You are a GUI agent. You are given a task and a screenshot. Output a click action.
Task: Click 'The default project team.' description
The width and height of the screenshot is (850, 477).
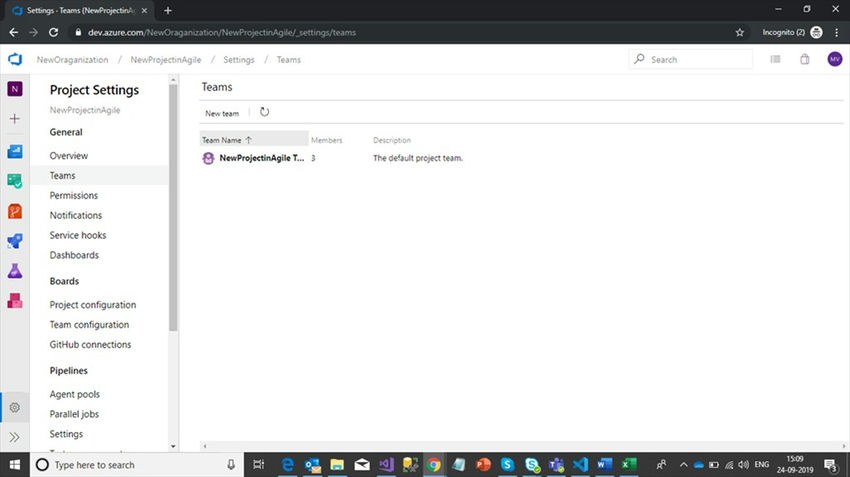(418, 158)
